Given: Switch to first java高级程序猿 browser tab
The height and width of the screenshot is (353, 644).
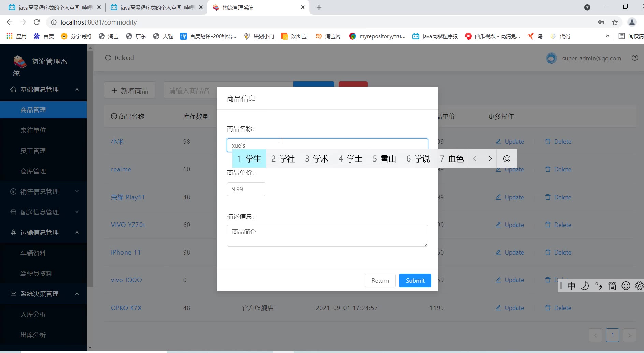Looking at the screenshot, I should click(x=55, y=7).
